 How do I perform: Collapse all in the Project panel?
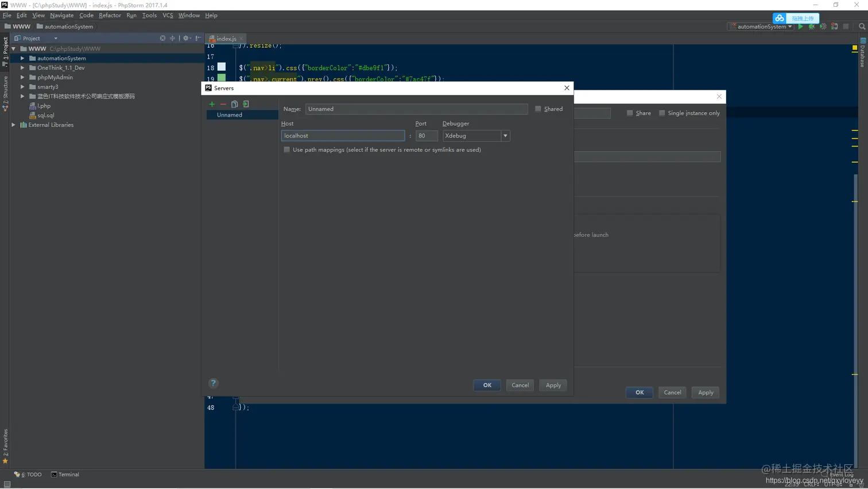pyautogui.click(x=172, y=38)
